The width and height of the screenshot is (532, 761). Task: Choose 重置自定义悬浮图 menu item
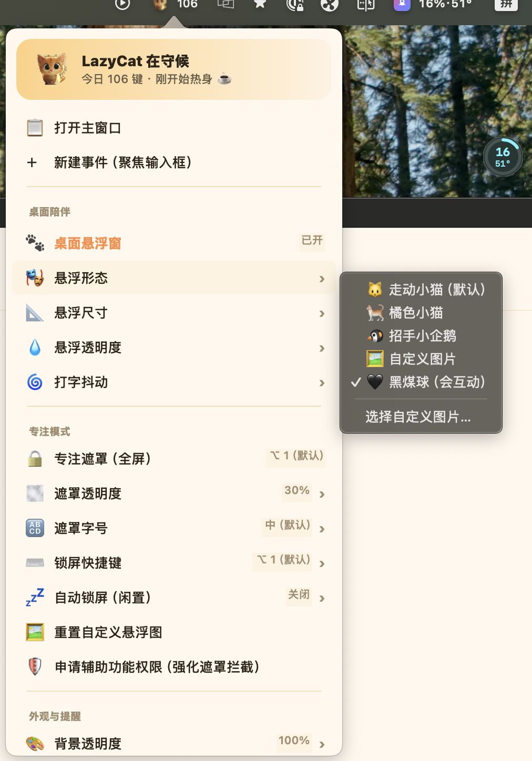[x=173, y=632]
